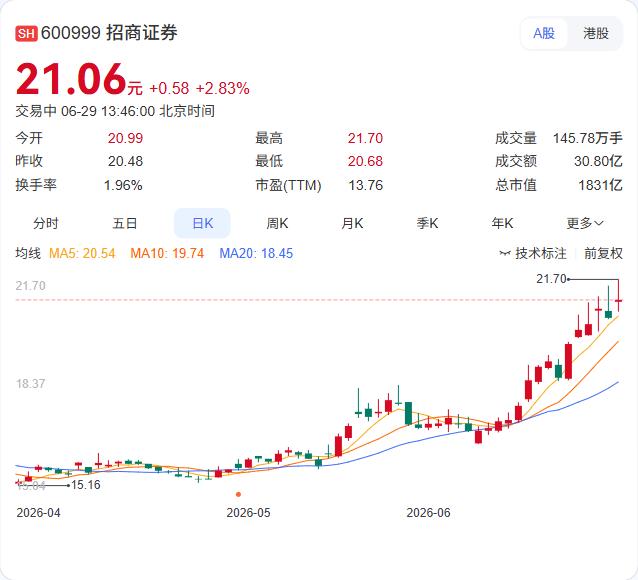Click the 技术标注 annotation icon
The width and height of the screenshot is (638, 580).
click(x=505, y=254)
